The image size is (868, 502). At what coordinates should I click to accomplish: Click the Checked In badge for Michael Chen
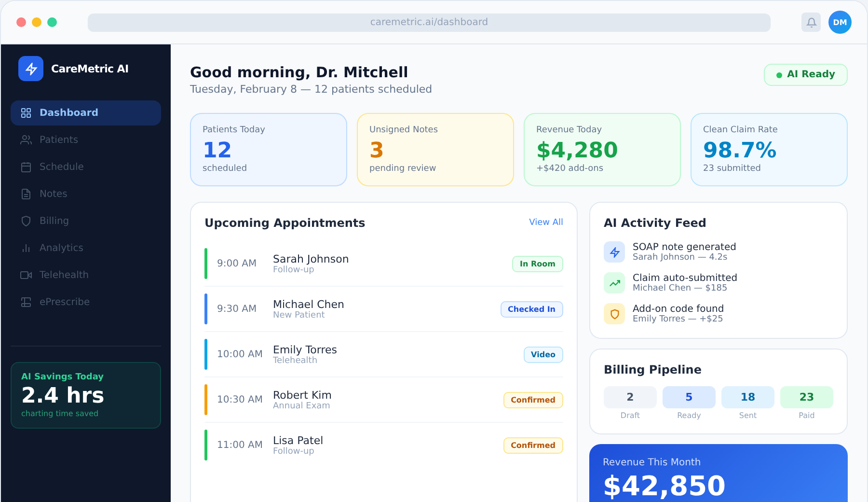point(531,309)
